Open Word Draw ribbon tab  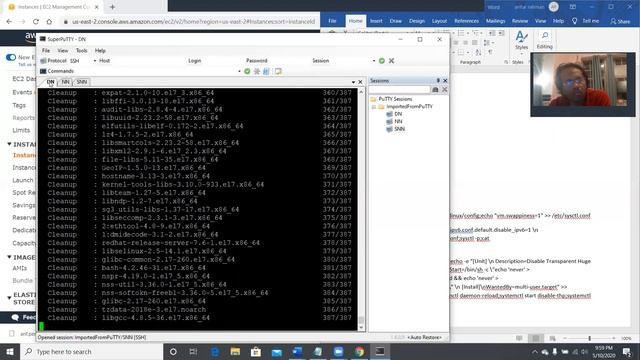tap(395, 20)
